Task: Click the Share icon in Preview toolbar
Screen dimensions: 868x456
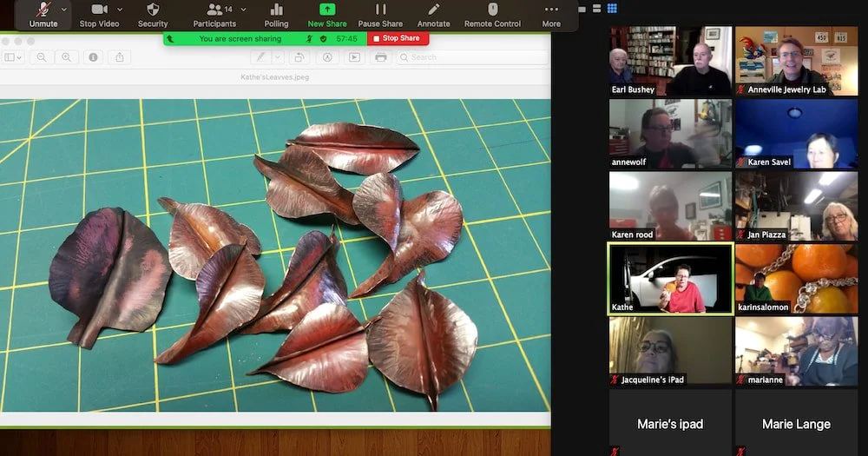Action: tap(120, 57)
